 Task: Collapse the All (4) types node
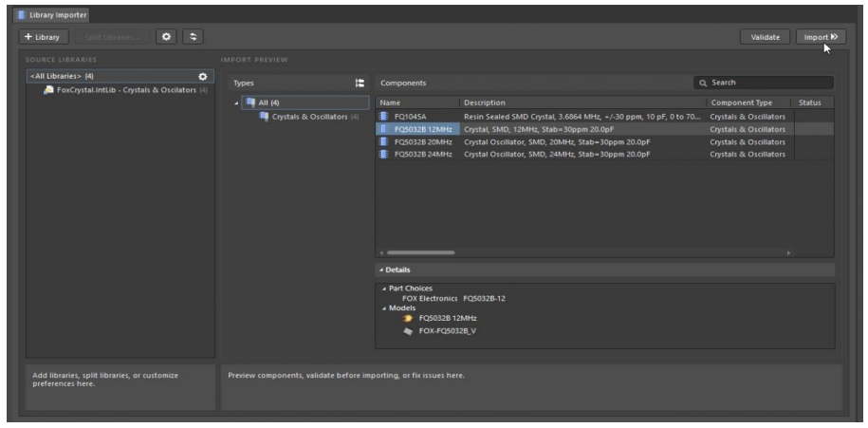pyautogui.click(x=237, y=103)
